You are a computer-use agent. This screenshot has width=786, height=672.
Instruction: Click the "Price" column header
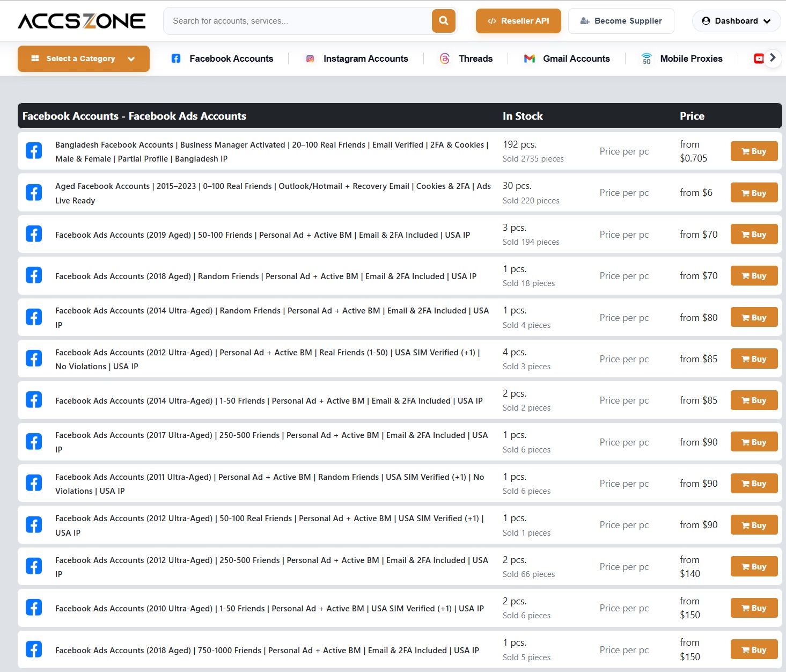pos(692,116)
